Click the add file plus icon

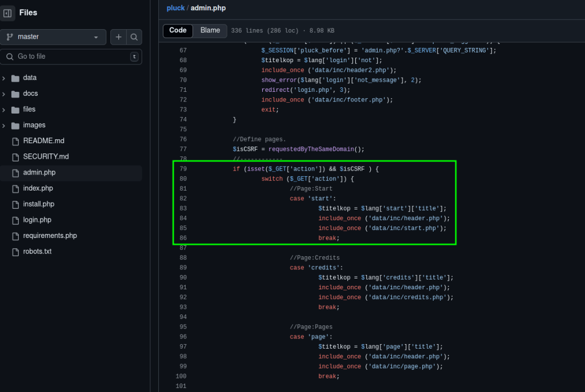(118, 37)
